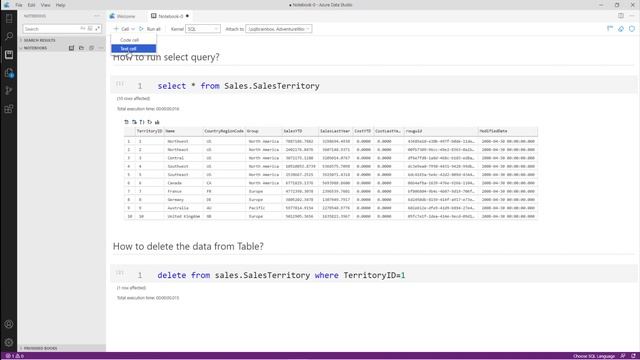
Task: Choose Text cell from Cell menu
Action: 133,49
